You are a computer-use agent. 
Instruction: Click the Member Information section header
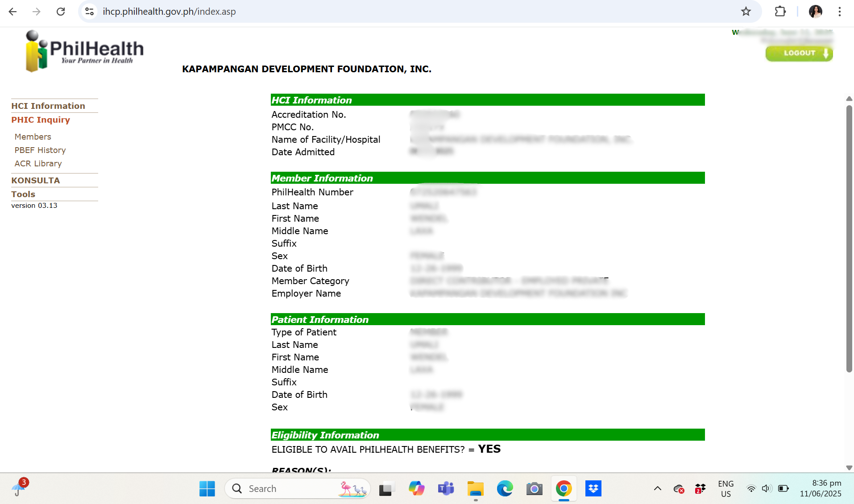pos(488,178)
